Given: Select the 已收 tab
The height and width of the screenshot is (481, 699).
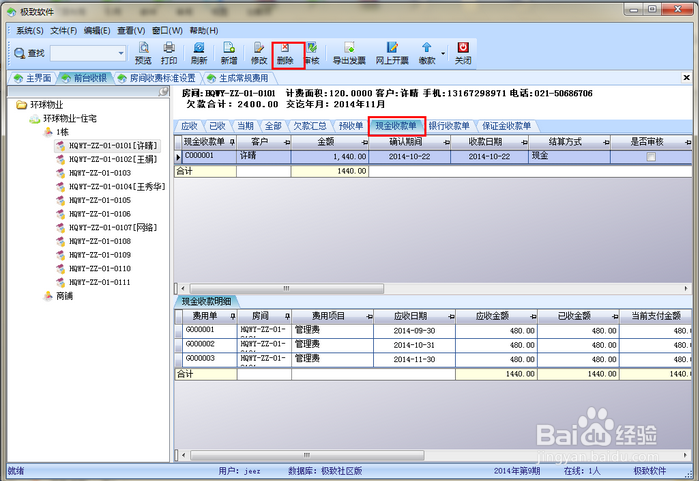Looking at the screenshot, I should tap(217, 126).
